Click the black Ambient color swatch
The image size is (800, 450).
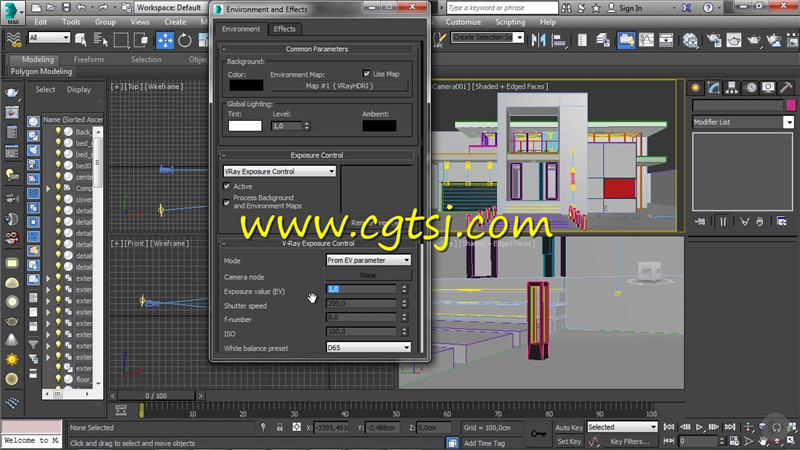(x=379, y=126)
